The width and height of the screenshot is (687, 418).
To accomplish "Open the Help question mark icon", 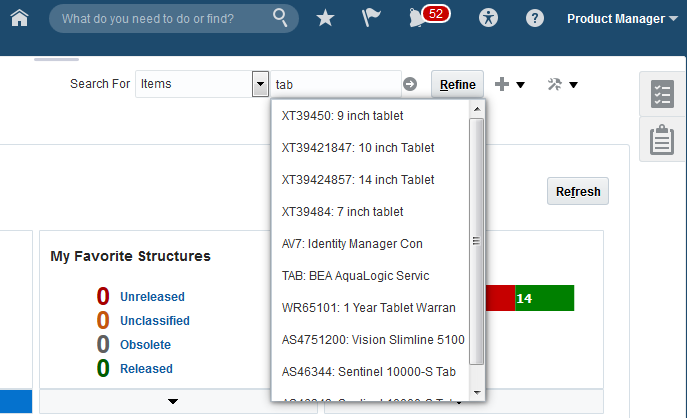I will 535,18.
